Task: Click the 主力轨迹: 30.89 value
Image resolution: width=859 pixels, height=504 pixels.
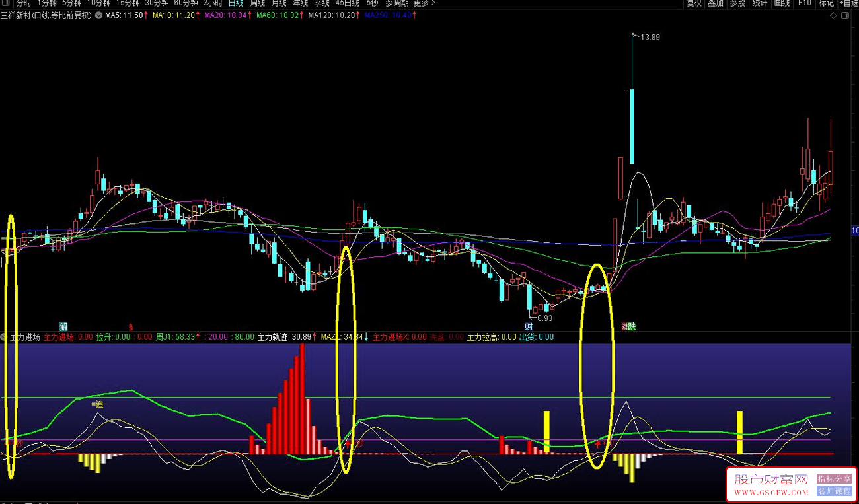Action: point(286,337)
